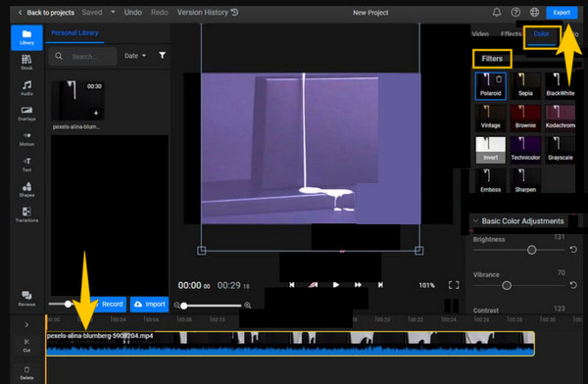Click the library Search field
588x384 pixels.
click(83, 56)
